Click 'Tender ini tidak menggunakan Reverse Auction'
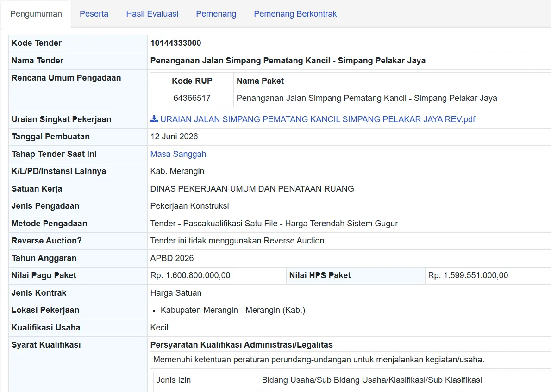Image resolution: width=551 pixels, height=392 pixels. 237,241
